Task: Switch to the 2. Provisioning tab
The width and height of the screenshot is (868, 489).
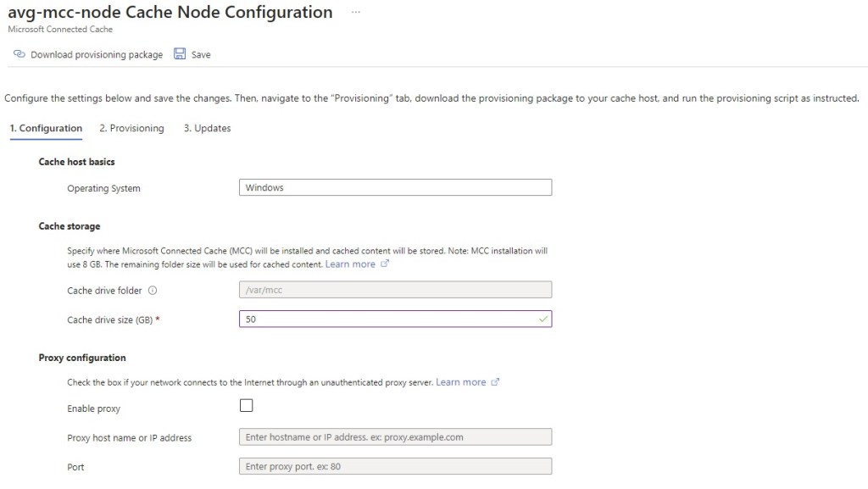Action: click(x=131, y=128)
